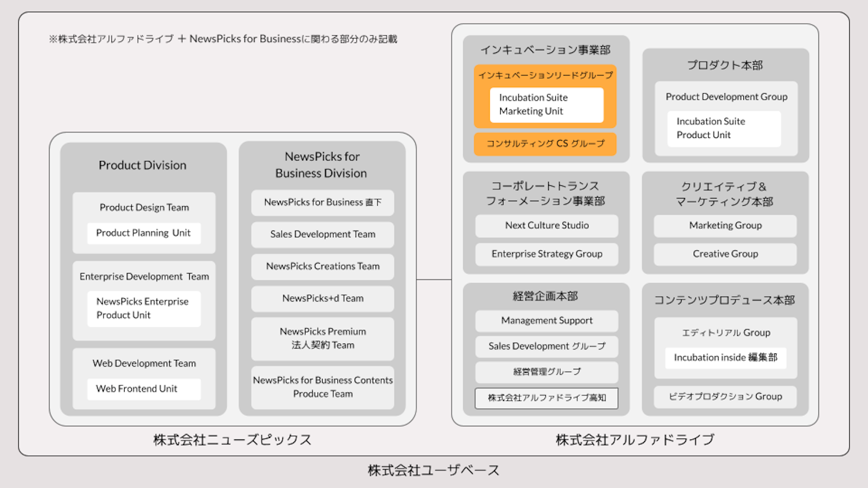Click Incubation Suite Product Unit box
The height and width of the screenshot is (488, 868).
[x=724, y=128]
